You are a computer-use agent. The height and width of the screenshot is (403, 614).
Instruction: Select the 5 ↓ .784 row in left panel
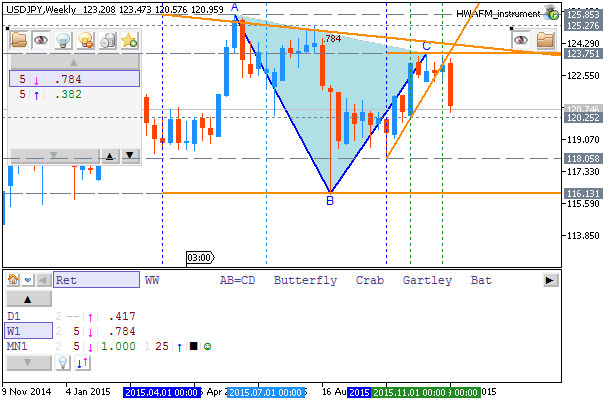(74, 79)
